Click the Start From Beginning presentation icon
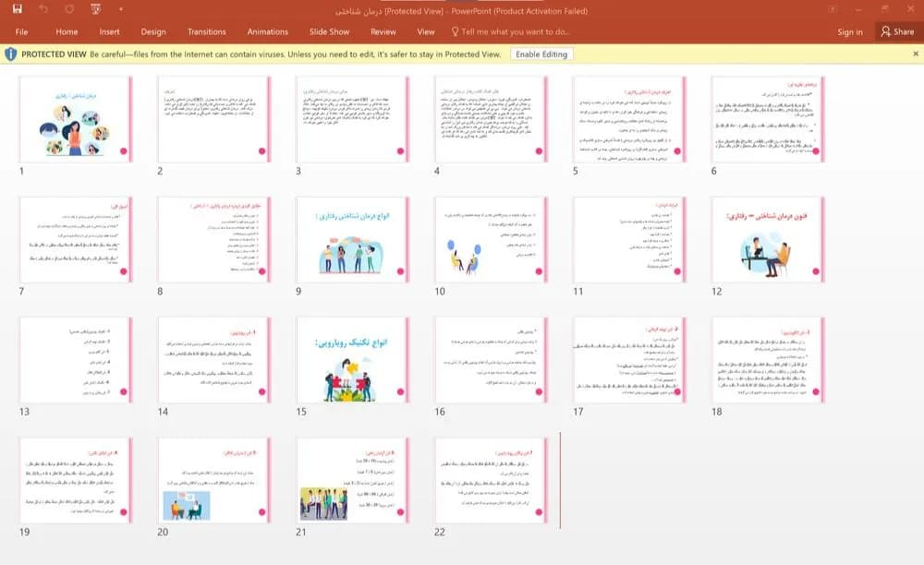The image size is (924, 565). point(95,9)
